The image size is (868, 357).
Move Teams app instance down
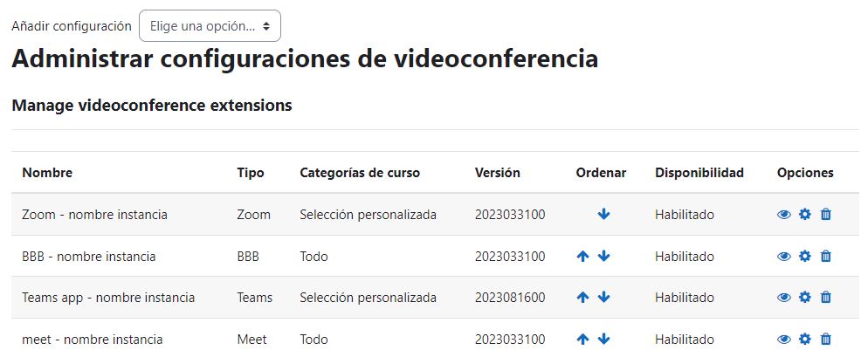click(603, 298)
